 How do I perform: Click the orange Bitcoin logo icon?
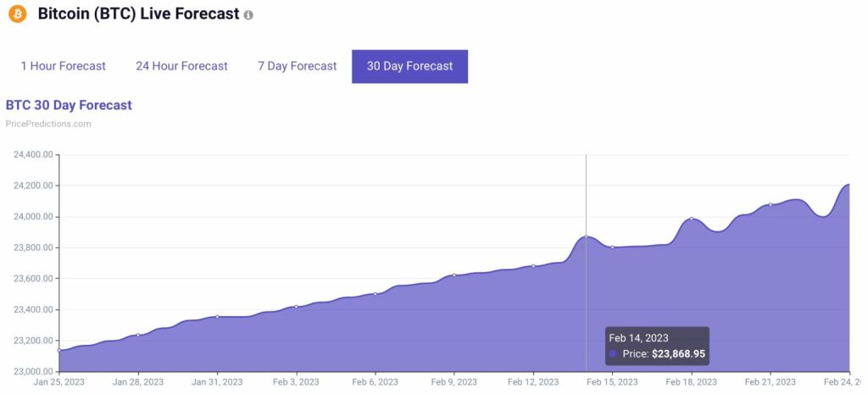pos(17,14)
